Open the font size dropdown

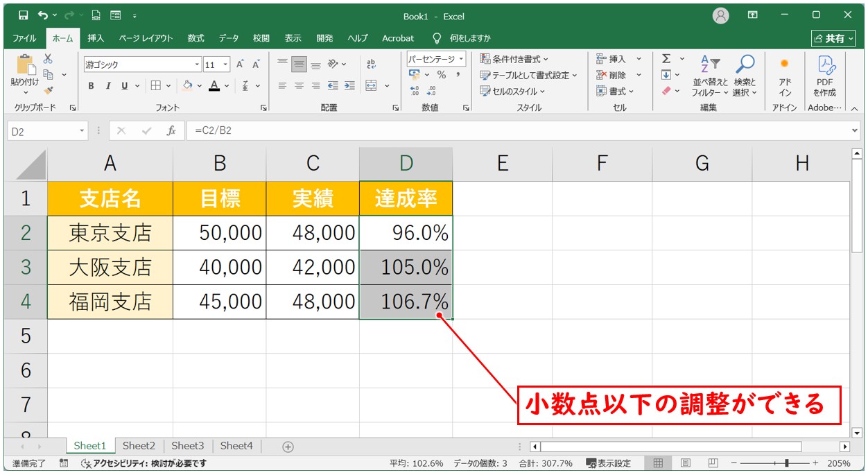[x=226, y=64]
